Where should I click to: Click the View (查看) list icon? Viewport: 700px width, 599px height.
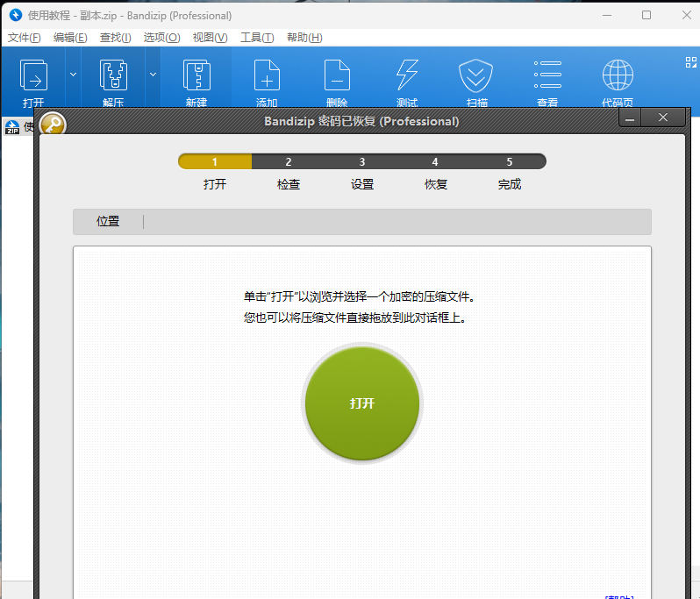547,75
